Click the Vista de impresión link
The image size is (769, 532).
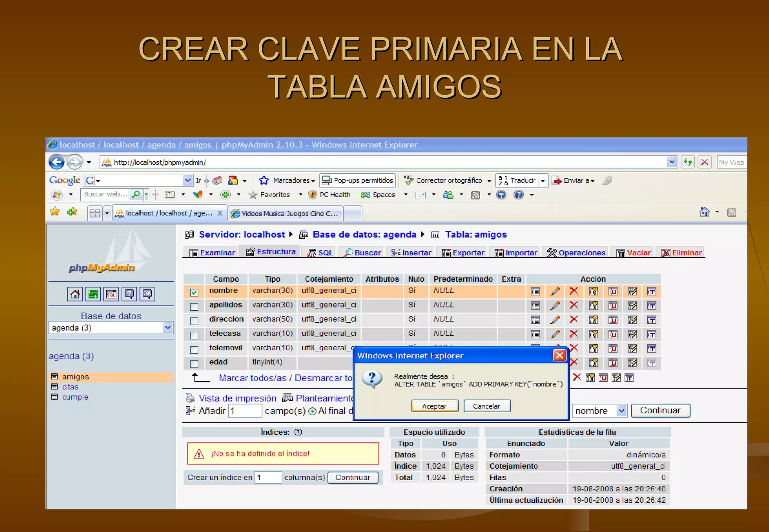[x=237, y=398]
